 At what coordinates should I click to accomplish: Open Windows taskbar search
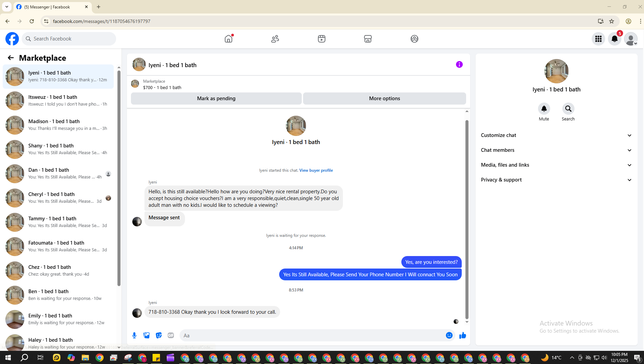coord(24,358)
